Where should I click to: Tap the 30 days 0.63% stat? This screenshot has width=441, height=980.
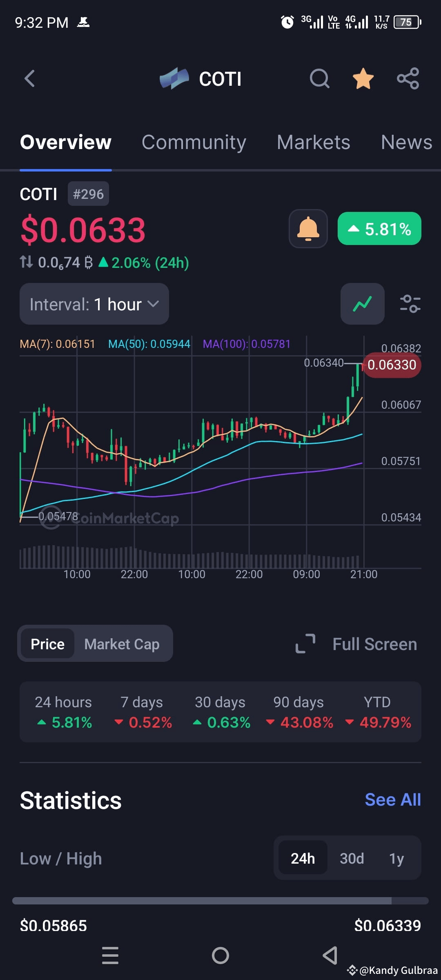coord(220,712)
